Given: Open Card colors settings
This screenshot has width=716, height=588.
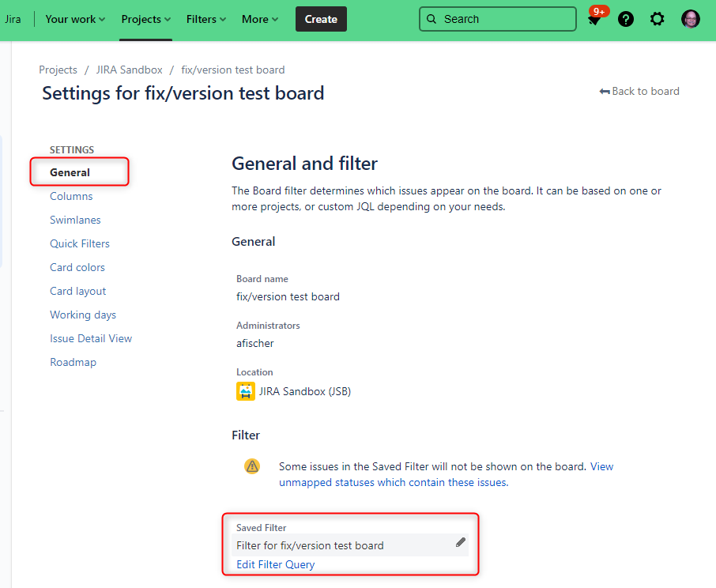Looking at the screenshot, I should (x=77, y=267).
